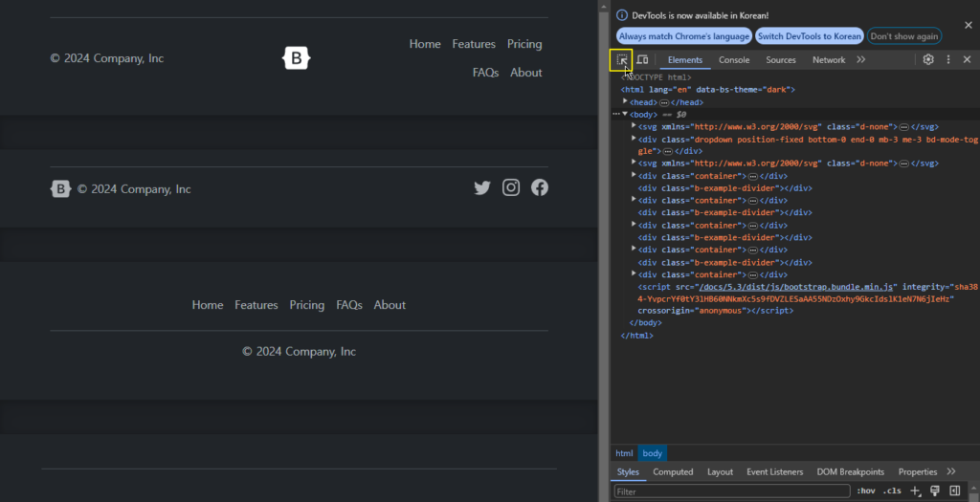
Task: Select the closing </html> tag line
Action: (636, 336)
